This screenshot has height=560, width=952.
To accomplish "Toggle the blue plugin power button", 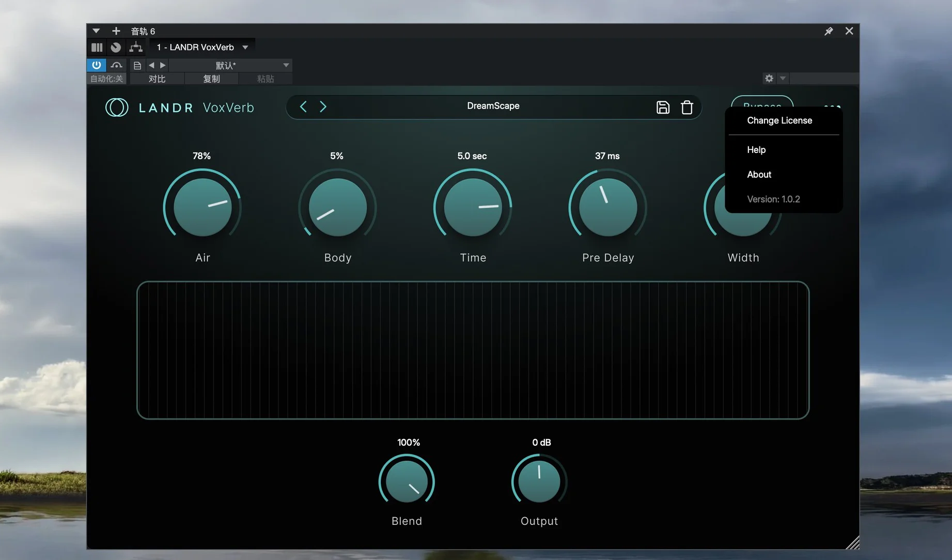I will coord(96,65).
